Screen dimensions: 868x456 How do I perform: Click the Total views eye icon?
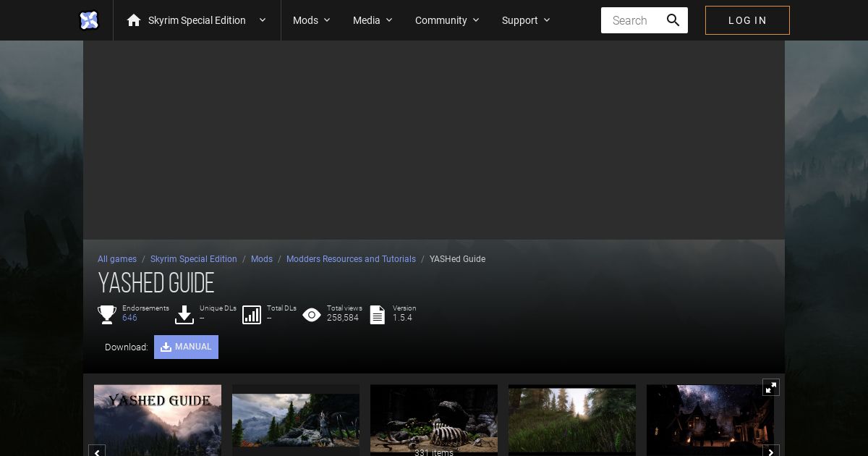pyautogui.click(x=312, y=314)
